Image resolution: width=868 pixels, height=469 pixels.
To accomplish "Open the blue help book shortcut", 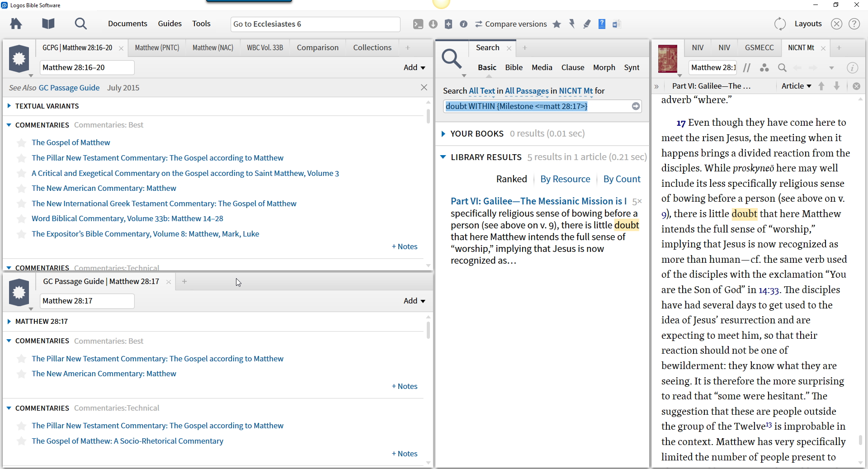I will 602,24.
